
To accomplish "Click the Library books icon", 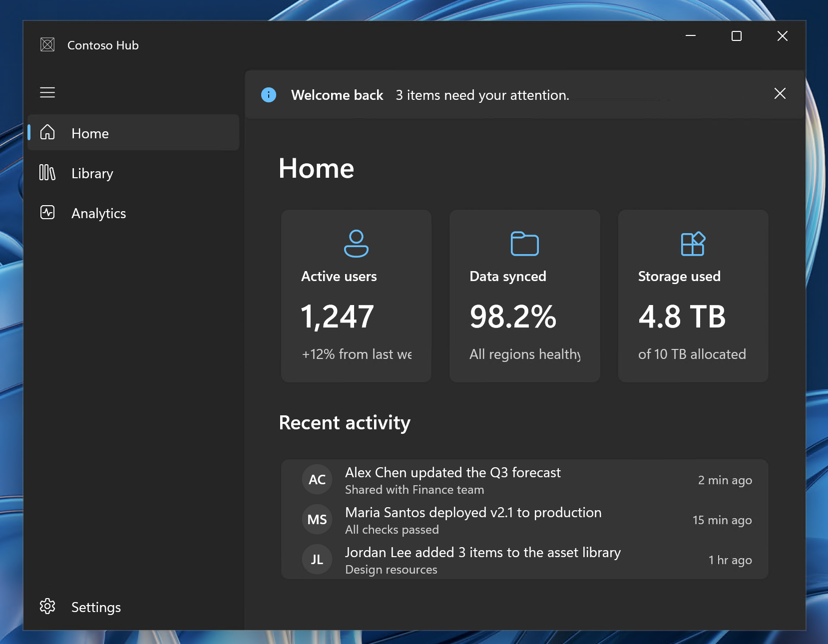I will point(47,173).
